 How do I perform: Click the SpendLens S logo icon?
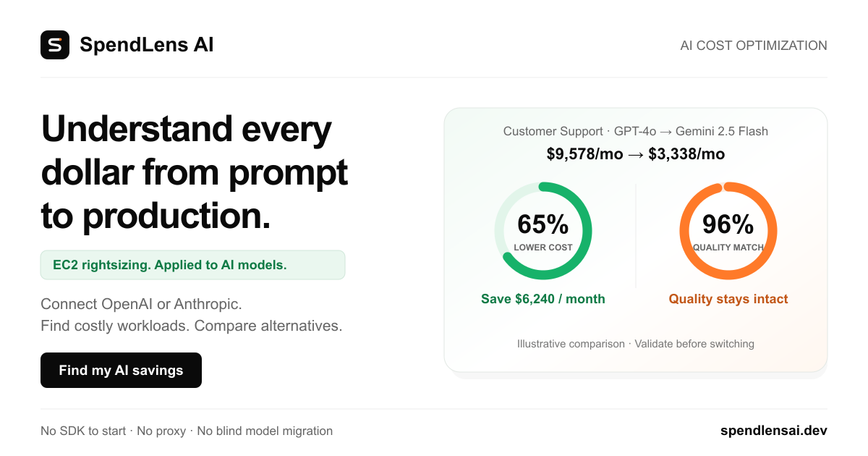[x=55, y=45]
